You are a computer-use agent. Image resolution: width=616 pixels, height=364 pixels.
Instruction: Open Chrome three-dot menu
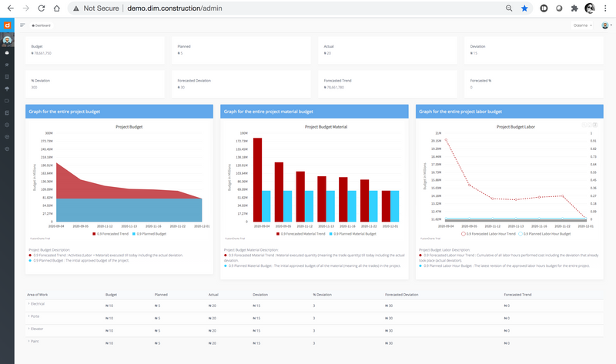[605, 8]
